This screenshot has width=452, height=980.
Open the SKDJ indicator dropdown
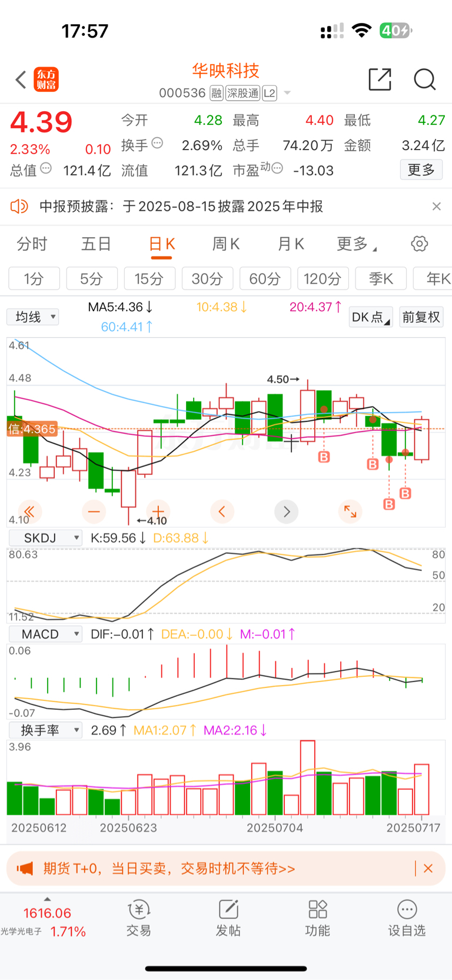coord(45,537)
